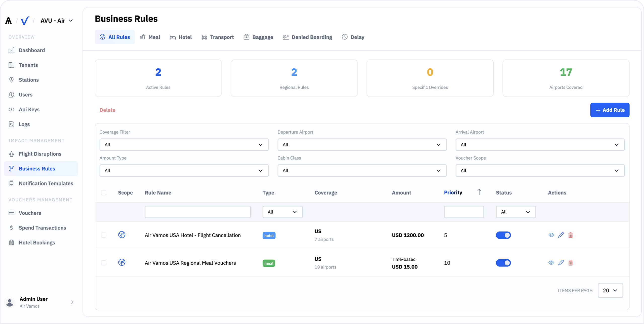Select all rules via the header checkbox
Viewport: 644px width, 324px height.
coord(104,193)
